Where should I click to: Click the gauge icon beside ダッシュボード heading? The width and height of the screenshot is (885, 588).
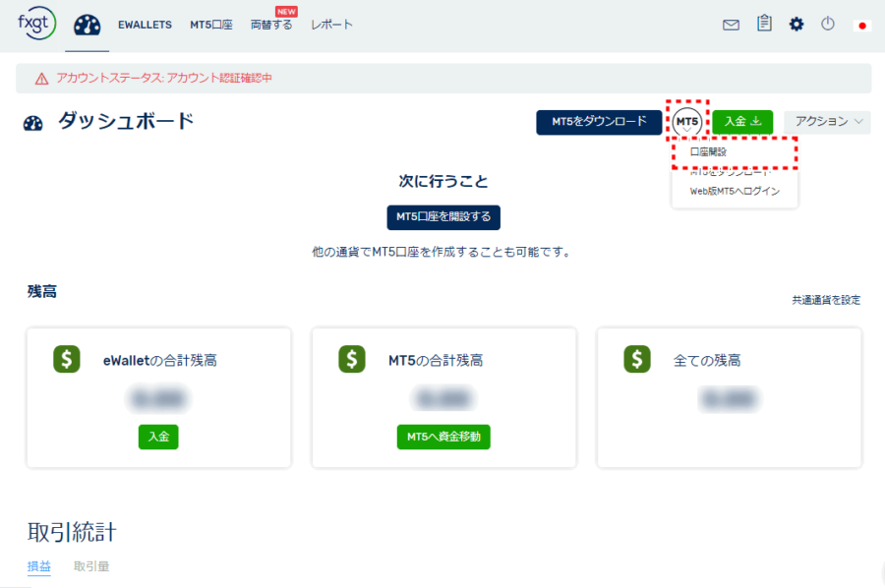(x=32, y=123)
